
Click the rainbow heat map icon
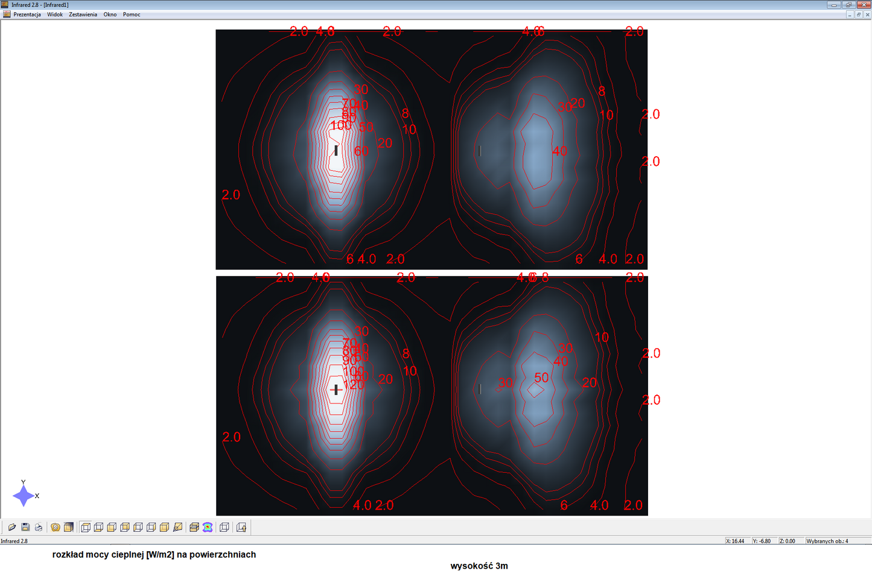tap(208, 527)
